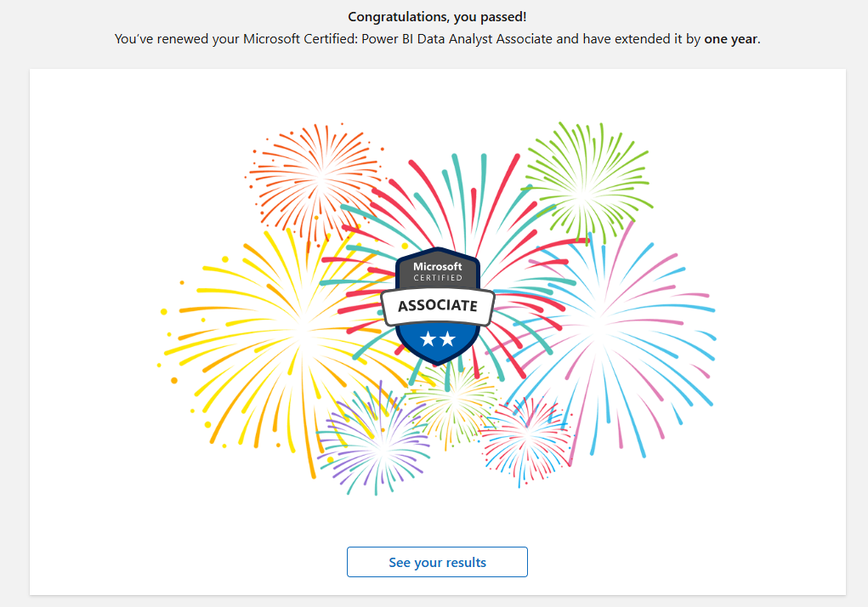Click the bold "one year" text
This screenshot has height=607, width=868.
click(x=730, y=40)
